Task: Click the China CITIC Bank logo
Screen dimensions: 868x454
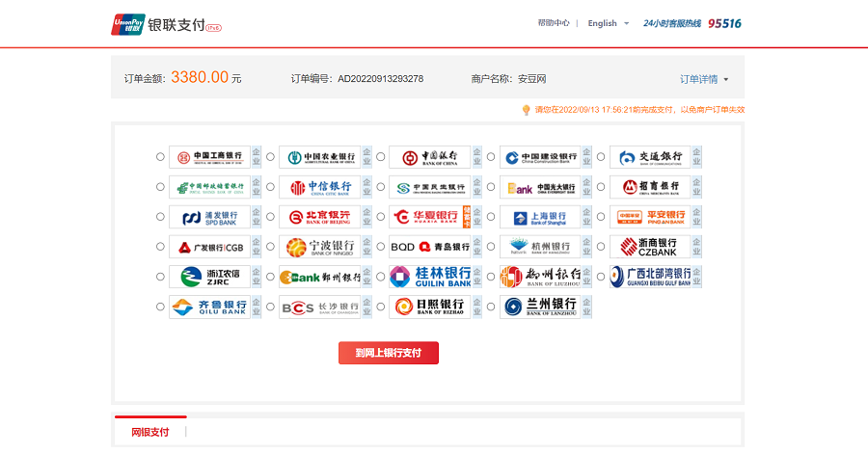Action: point(320,187)
